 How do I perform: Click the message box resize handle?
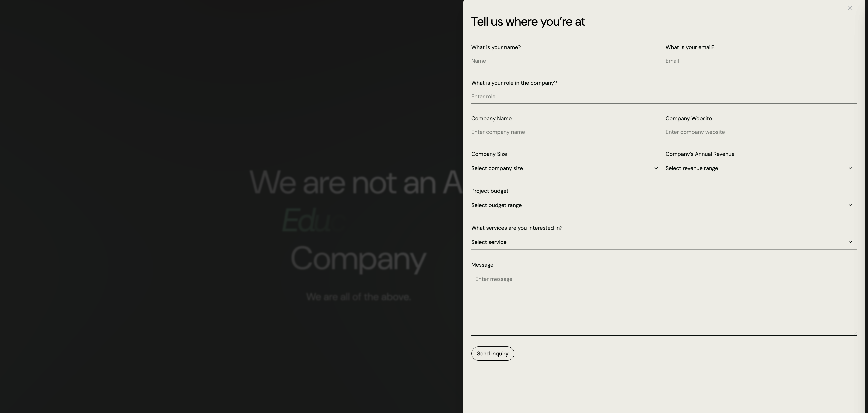pos(855,334)
